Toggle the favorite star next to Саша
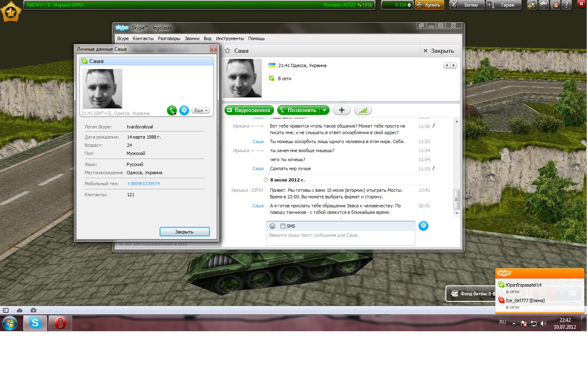Viewport: 588px width, 368px height. click(227, 51)
